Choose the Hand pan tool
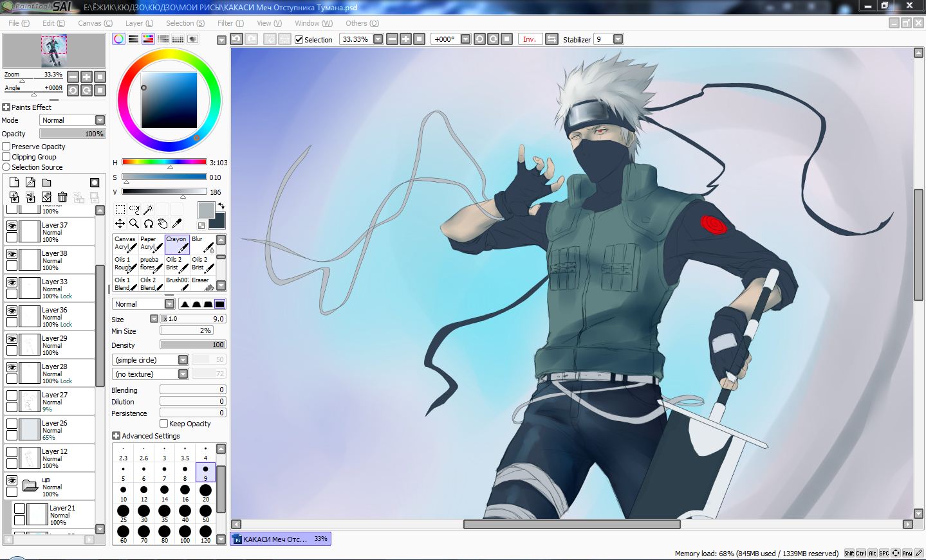Viewport: 926px width, 560px height. pos(162,224)
